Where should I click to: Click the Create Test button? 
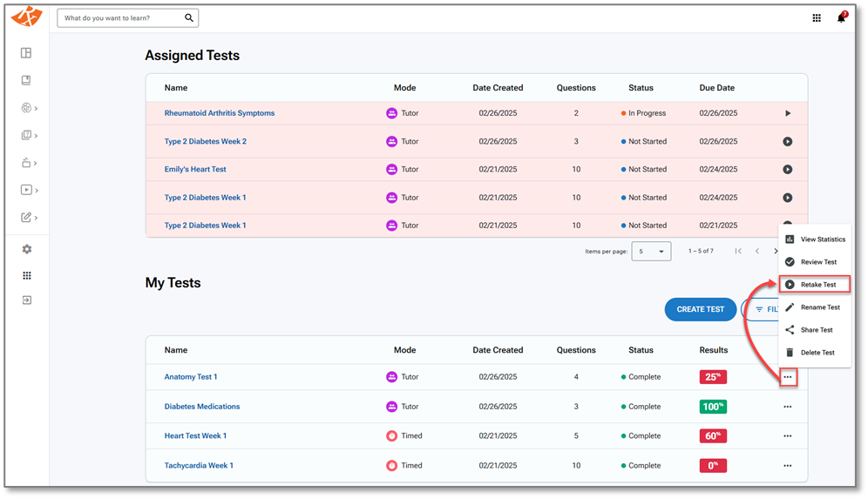(x=700, y=309)
